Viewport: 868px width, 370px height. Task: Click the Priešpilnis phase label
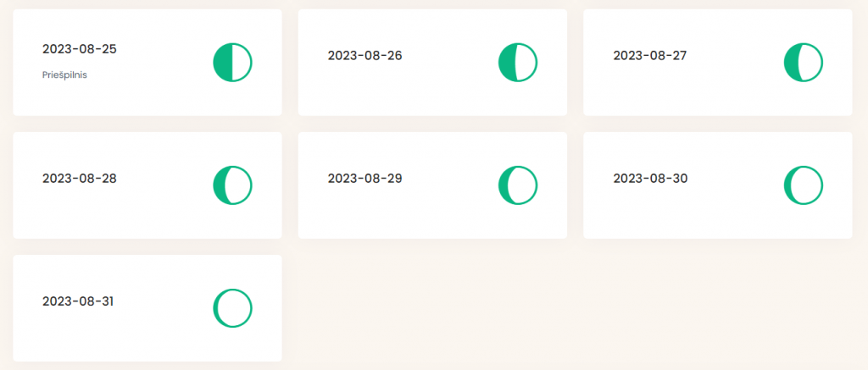[64, 75]
